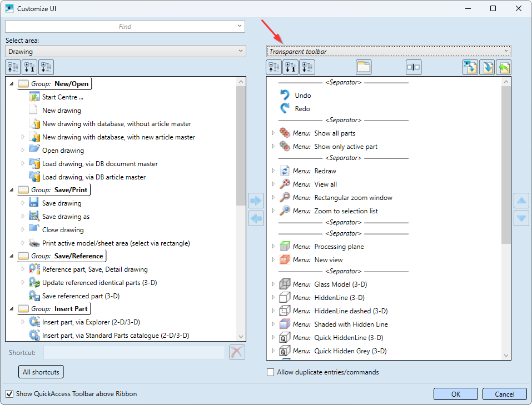Image resolution: width=532 pixels, height=405 pixels.
Task: Expand Menu: HiddenLine (3-D) entry
Action: (273, 297)
